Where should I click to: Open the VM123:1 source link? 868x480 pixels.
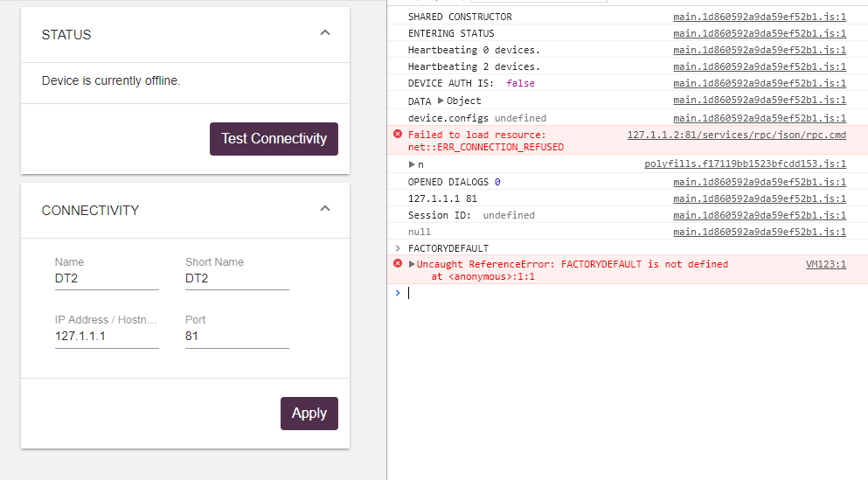[825, 264]
